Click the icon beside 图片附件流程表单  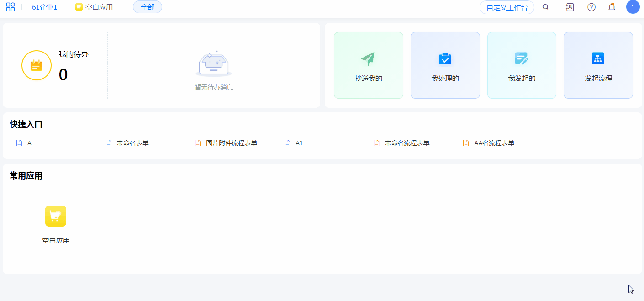pyautogui.click(x=198, y=143)
